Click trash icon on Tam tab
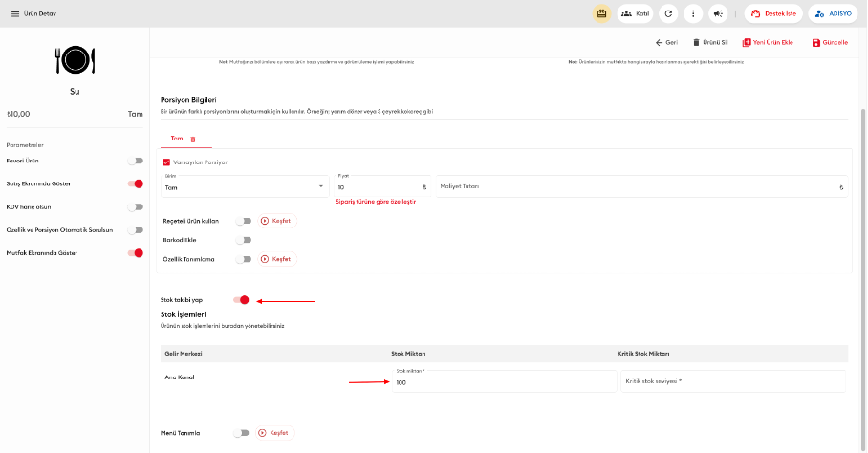The width and height of the screenshot is (868, 453). click(193, 140)
